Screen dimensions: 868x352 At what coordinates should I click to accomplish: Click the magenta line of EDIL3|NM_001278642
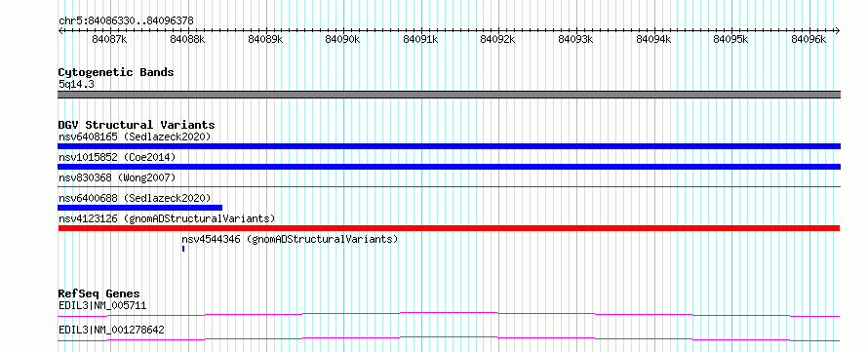[449, 338]
